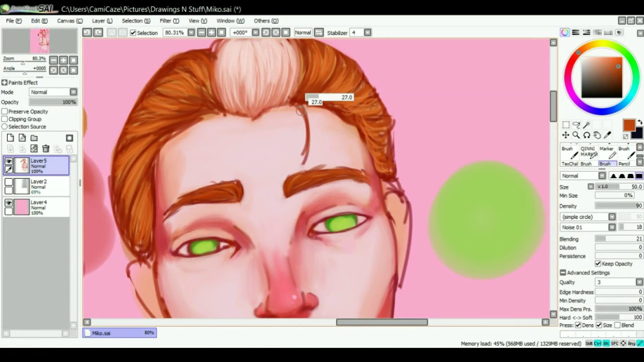Open the Layer menu
644x362 pixels.
[102, 21]
